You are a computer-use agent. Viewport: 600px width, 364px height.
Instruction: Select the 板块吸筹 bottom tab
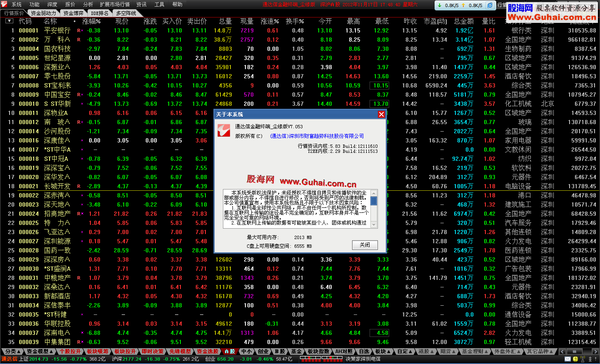point(97,352)
